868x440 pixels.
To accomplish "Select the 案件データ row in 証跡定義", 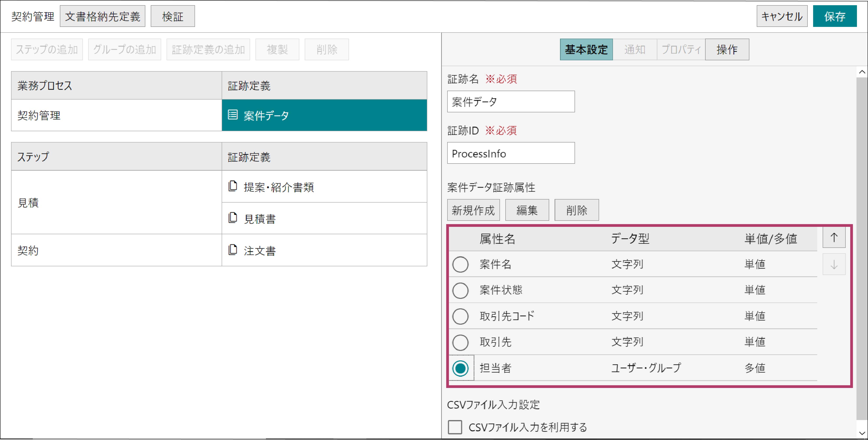I will [324, 115].
